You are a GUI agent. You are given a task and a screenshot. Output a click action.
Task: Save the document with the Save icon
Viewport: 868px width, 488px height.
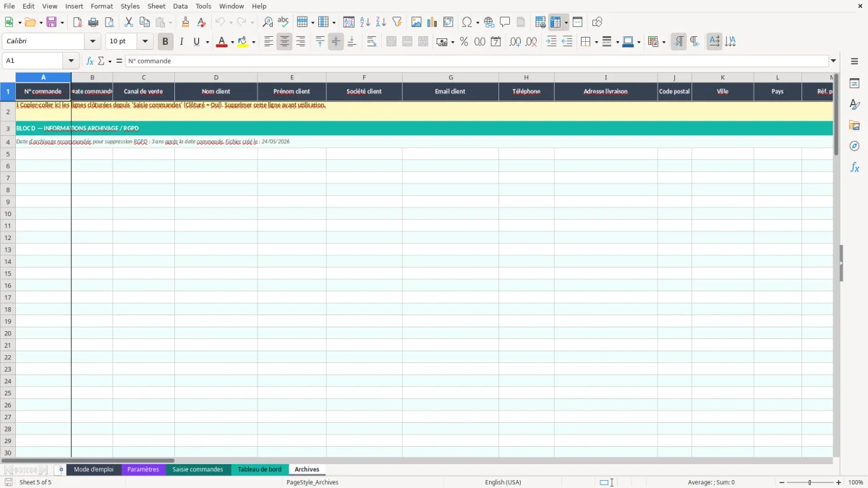coord(51,22)
